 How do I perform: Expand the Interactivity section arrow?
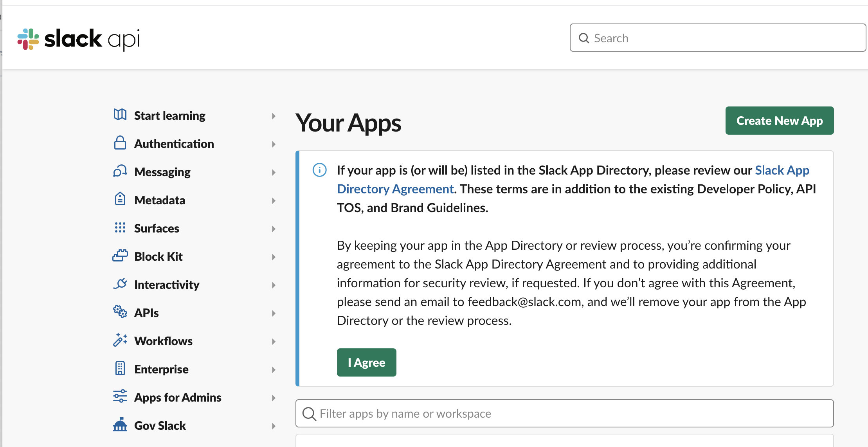click(274, 285)
